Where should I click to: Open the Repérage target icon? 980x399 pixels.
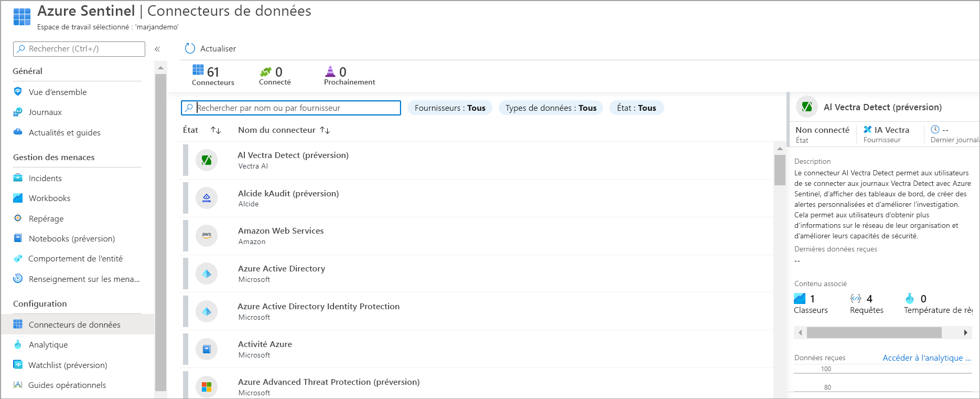pyautogui.click(x=18, y=218)
